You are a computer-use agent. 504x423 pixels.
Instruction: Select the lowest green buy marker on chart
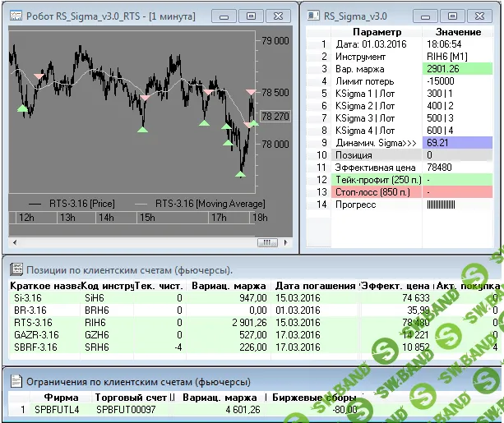click(241, 172)
